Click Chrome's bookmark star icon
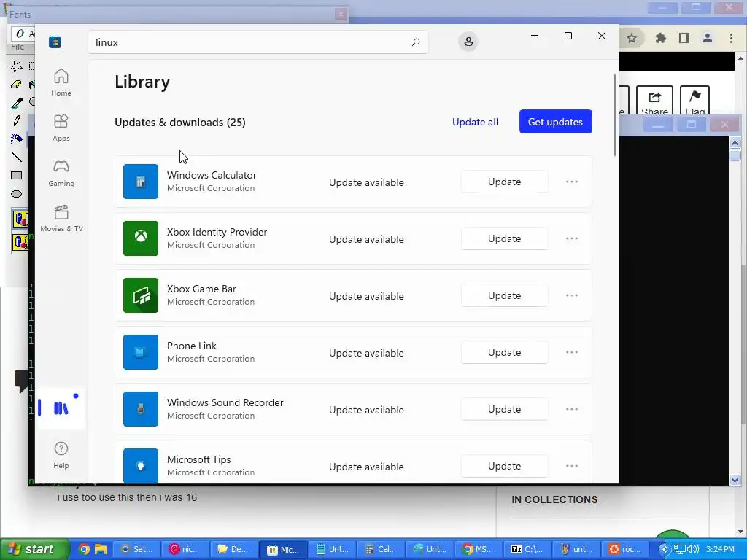The width and height of the screenshot is (747, 560). point(632,38)
